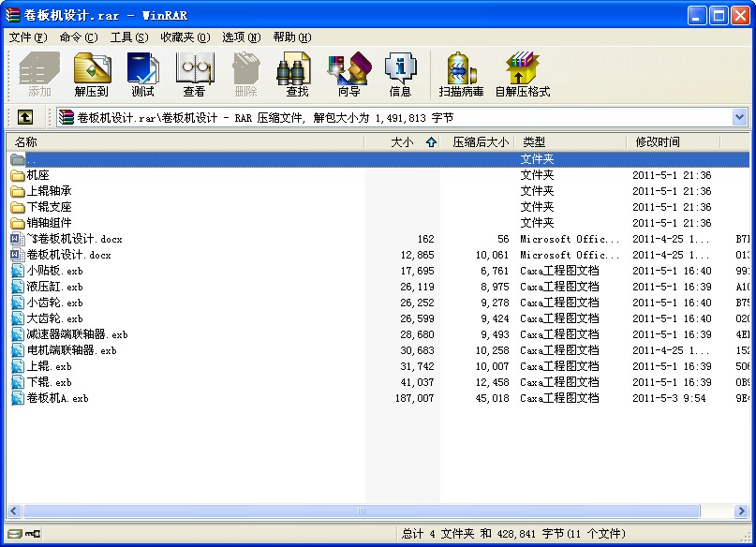Select the 减速器端联轴器.exb file name
Image resolution: width=756 pixels, height=547 pixels.
77,334
